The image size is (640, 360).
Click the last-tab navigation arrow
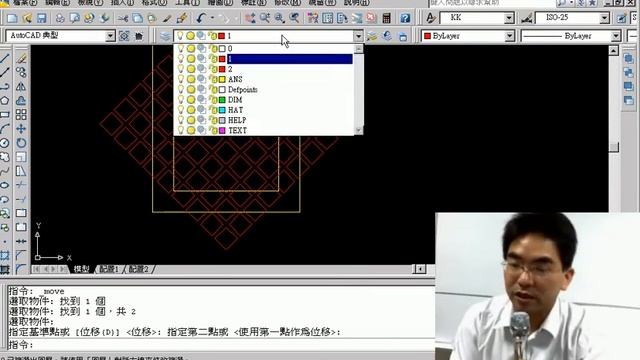click(x=63, y=269)
